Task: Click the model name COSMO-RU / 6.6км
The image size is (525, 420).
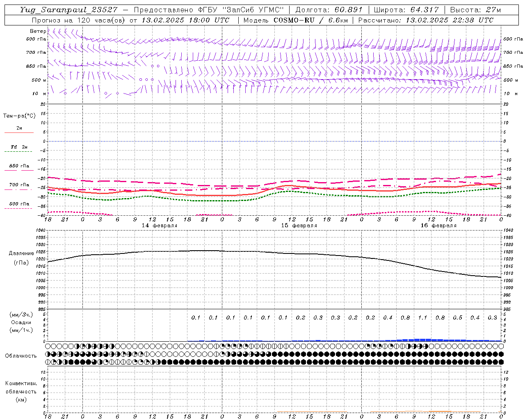Action: tap(310, 20)
